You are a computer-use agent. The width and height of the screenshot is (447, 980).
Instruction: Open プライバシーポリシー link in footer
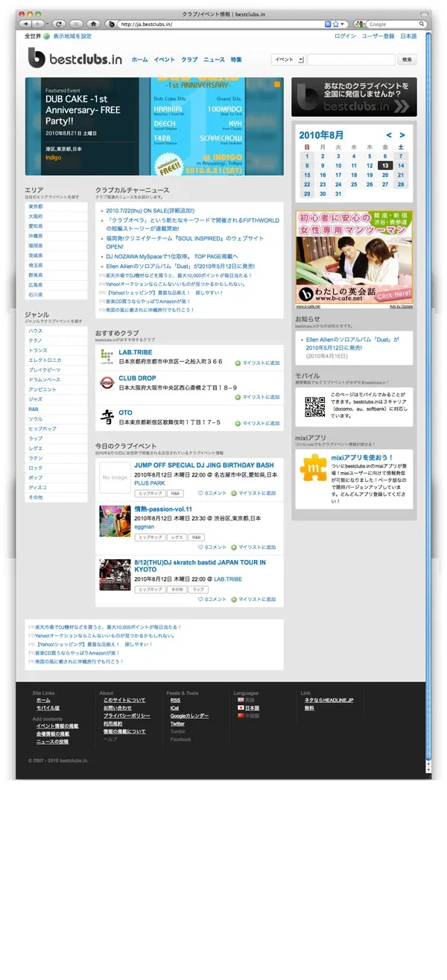126,716
